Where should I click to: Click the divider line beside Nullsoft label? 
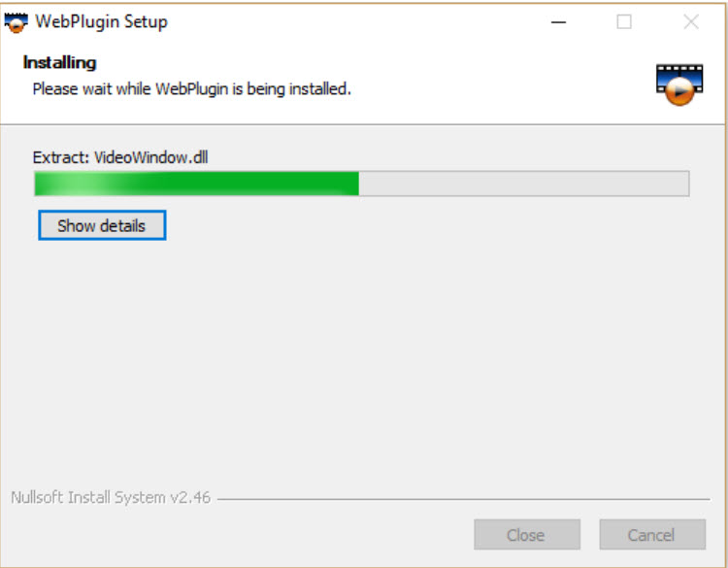pos(463,500)
